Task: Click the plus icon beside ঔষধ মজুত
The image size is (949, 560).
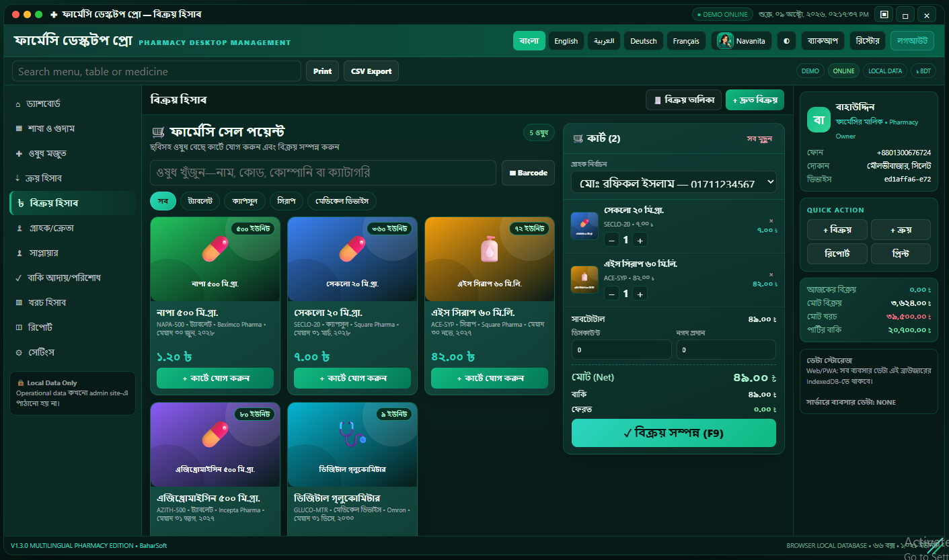Action: tap(19, 154)
